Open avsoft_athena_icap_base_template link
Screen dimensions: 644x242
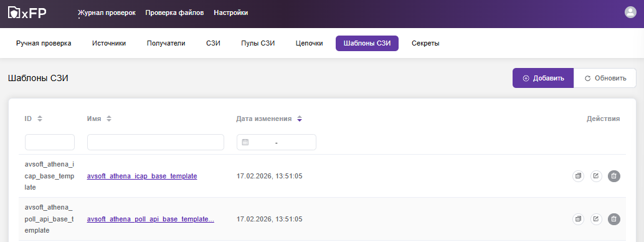click(x=142, y=176)
